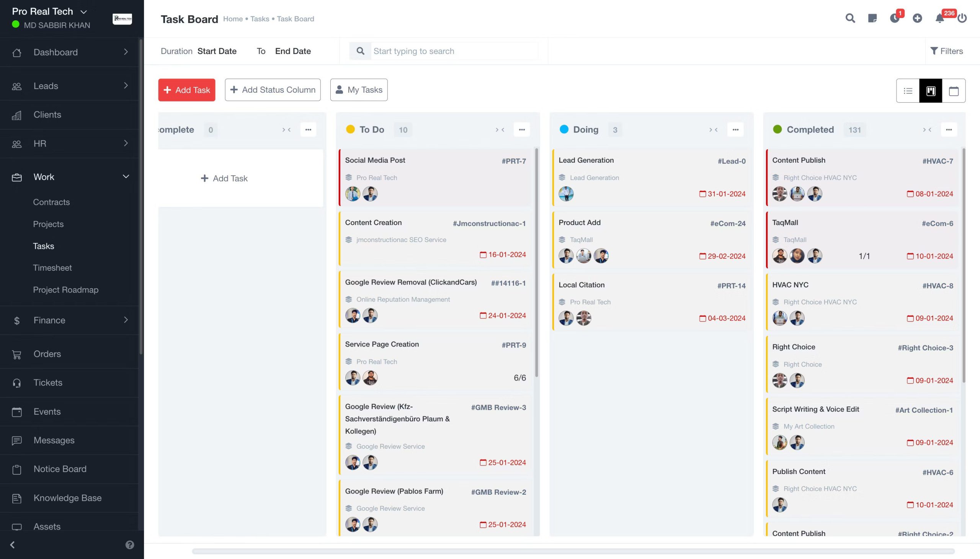Open the timer clock icon with badge
The image size is (980, 559).
pyautogui.click(x=894, y=18)
